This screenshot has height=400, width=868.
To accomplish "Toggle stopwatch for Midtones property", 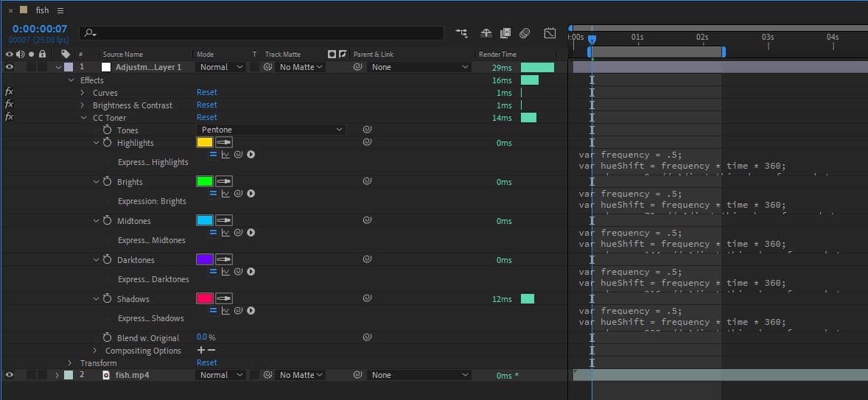I will pyautogui.click(x=108, y=221).
